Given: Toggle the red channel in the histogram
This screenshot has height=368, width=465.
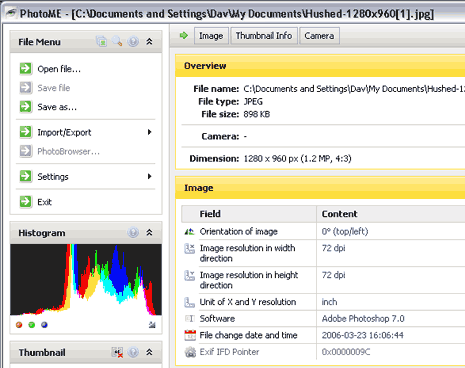Looking at the screenshot, I should 19,325.
